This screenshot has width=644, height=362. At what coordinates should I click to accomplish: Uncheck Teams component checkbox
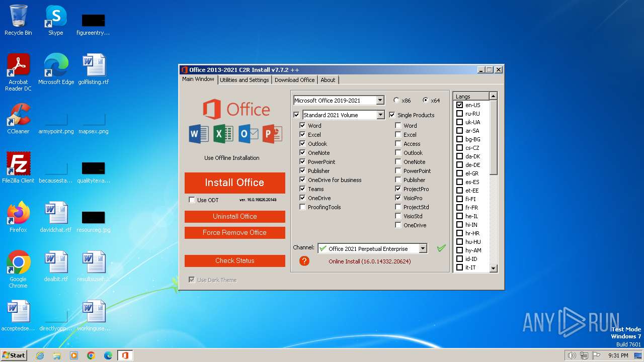tap(302, 189)
